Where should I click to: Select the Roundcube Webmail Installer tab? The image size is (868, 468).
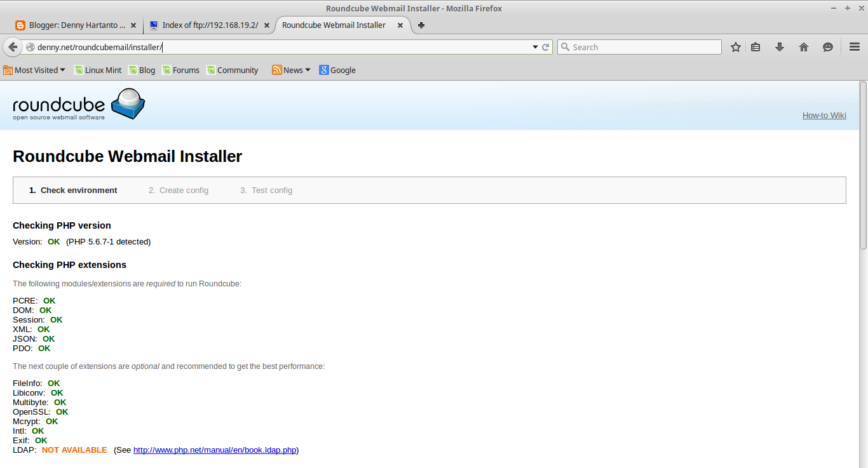pos(334,25)
